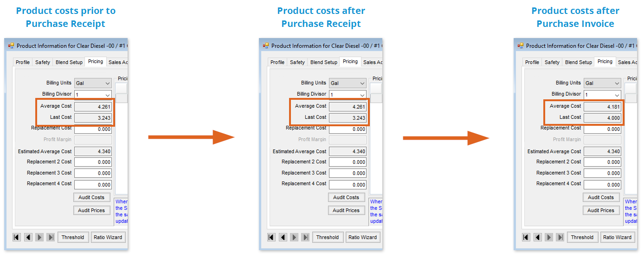The image size is (644, 259).
Task: Open Threshold in after-Purchase-Invoice window
Action: [x=582, y=237]
